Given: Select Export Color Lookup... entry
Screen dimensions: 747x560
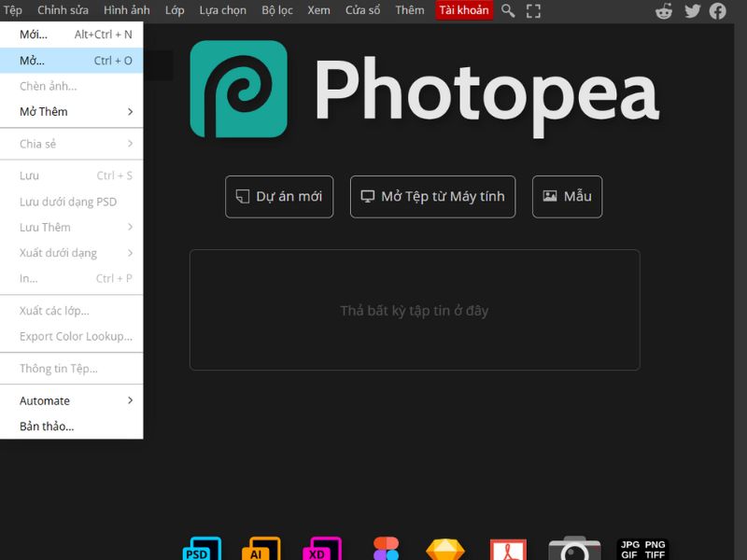Looking at the screenshot, I should [x=72, y=336].
